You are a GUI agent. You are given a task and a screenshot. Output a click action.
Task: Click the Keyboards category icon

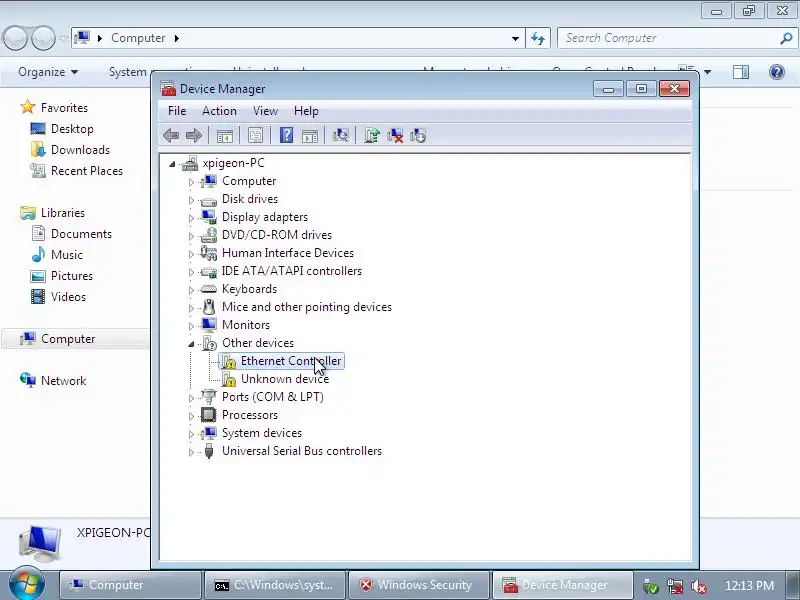[208, 289]
